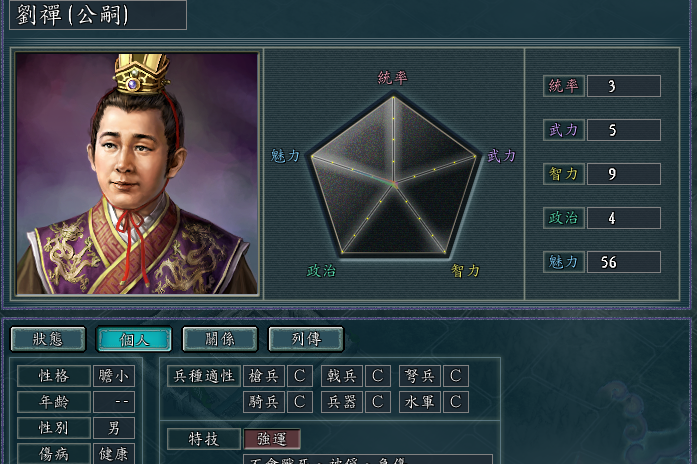Select the 個人 tab
697x464 pixels.
coord(134,339)
